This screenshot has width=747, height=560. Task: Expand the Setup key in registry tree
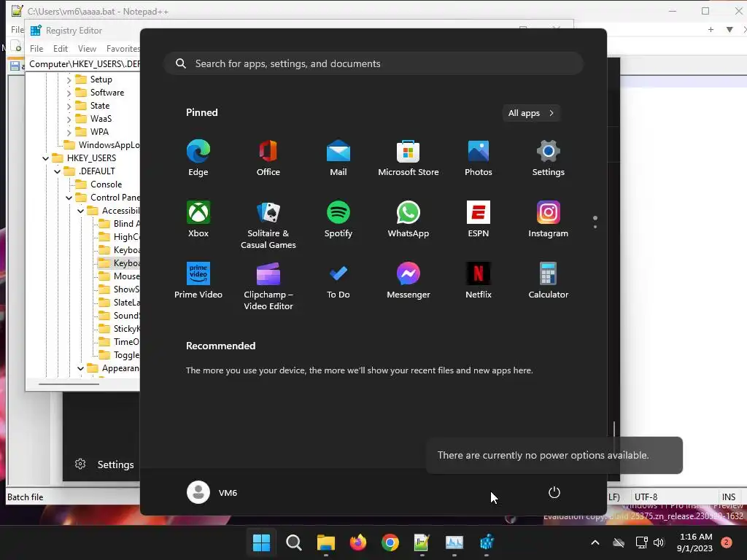(69, 79)
